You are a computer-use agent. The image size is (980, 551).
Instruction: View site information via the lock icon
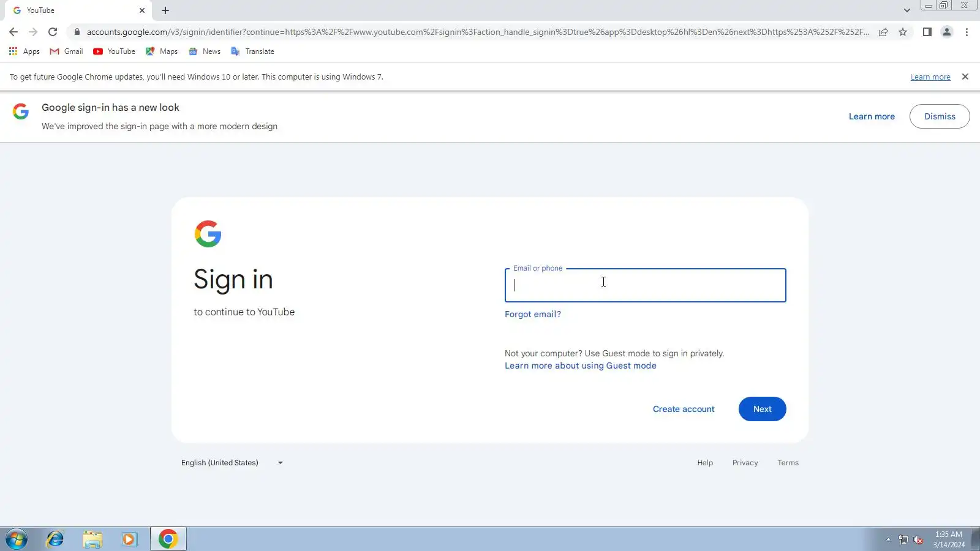click(77, 32)
